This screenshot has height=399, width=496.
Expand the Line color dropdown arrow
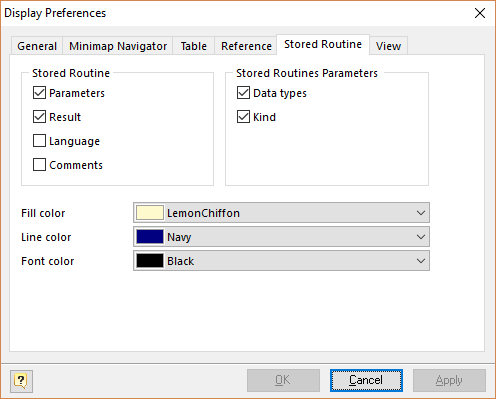tap(421, 237)
